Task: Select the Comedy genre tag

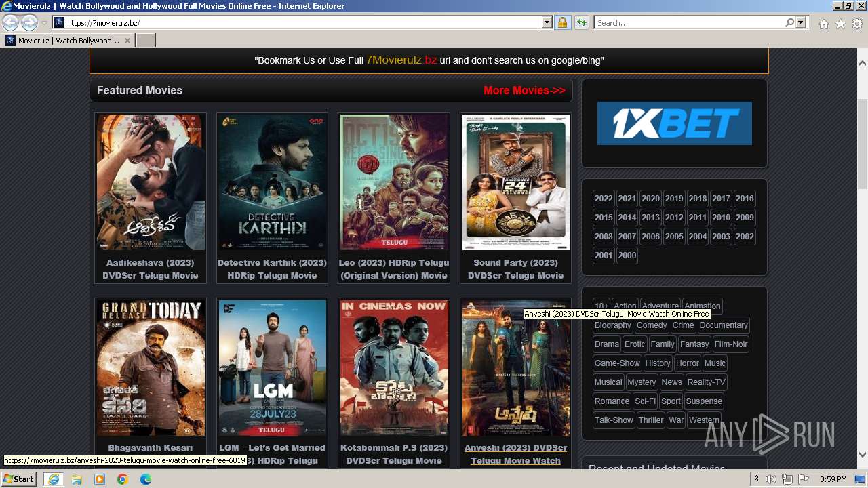Action: click(652, 325)
